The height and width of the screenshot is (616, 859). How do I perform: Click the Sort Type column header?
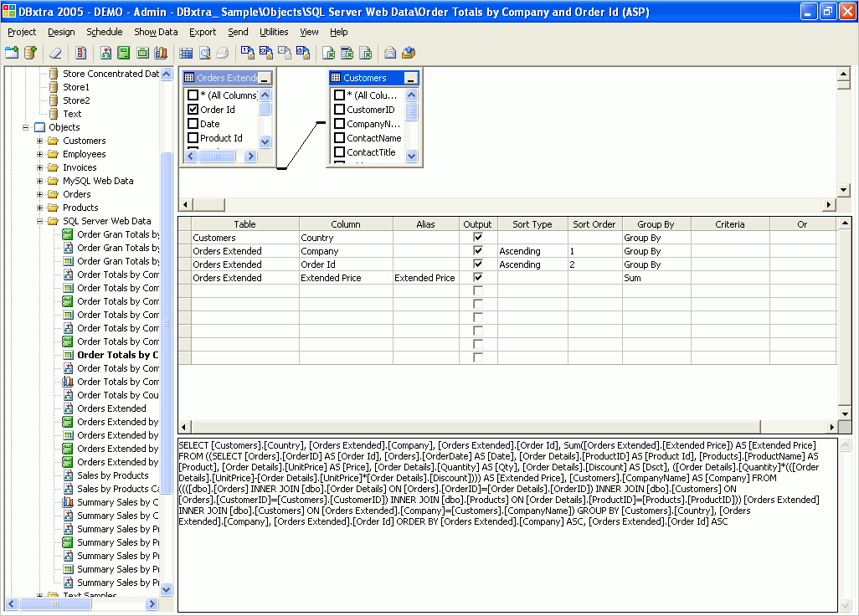pos(532,224)
